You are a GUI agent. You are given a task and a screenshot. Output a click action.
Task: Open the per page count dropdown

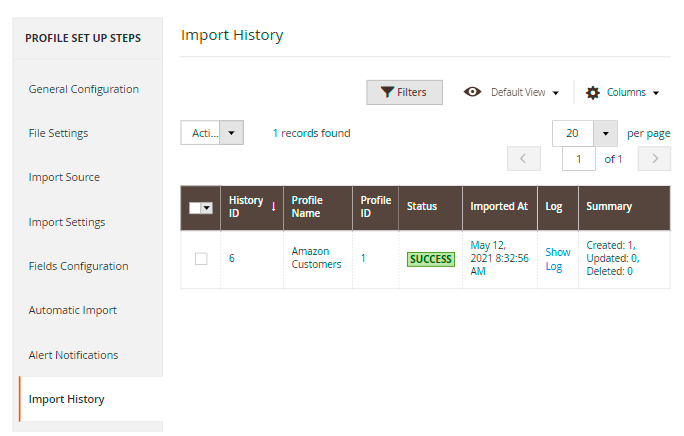point(605,133)
